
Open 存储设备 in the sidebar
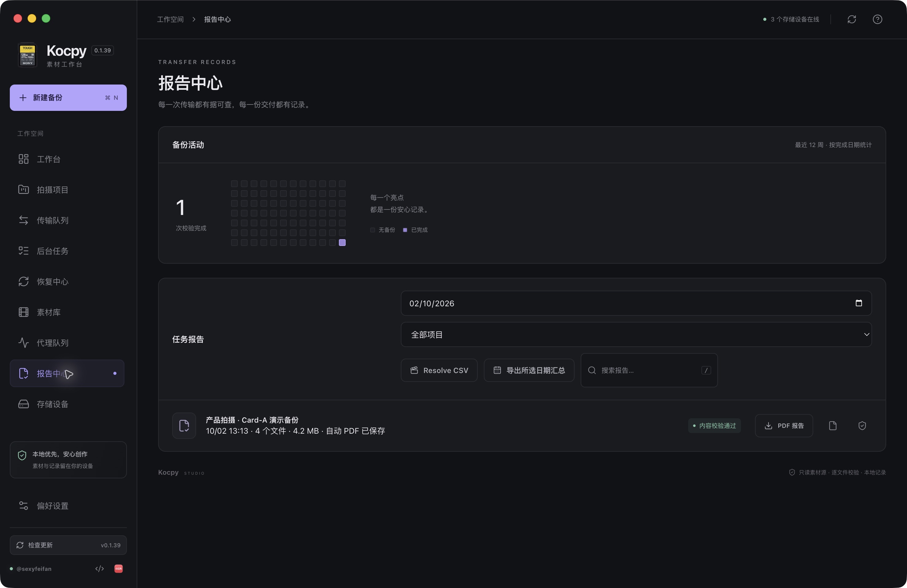[x=67, y=404]
